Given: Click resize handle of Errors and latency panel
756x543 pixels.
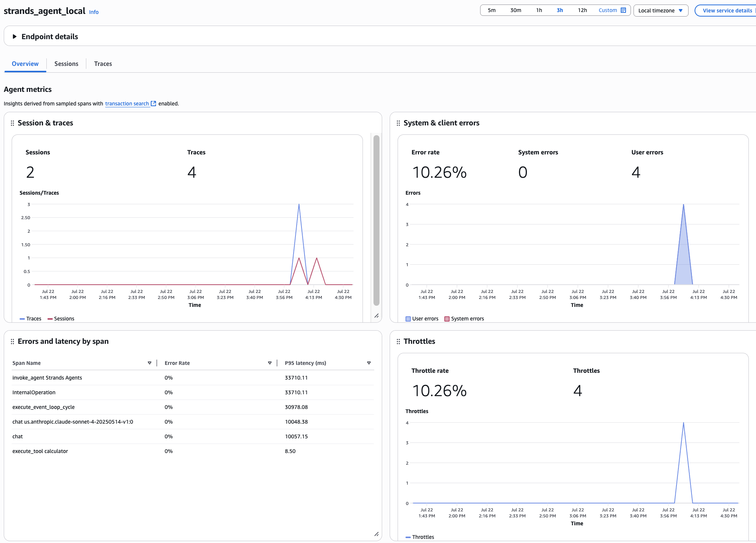Looking at the screenshot, I should click(376, 534).
